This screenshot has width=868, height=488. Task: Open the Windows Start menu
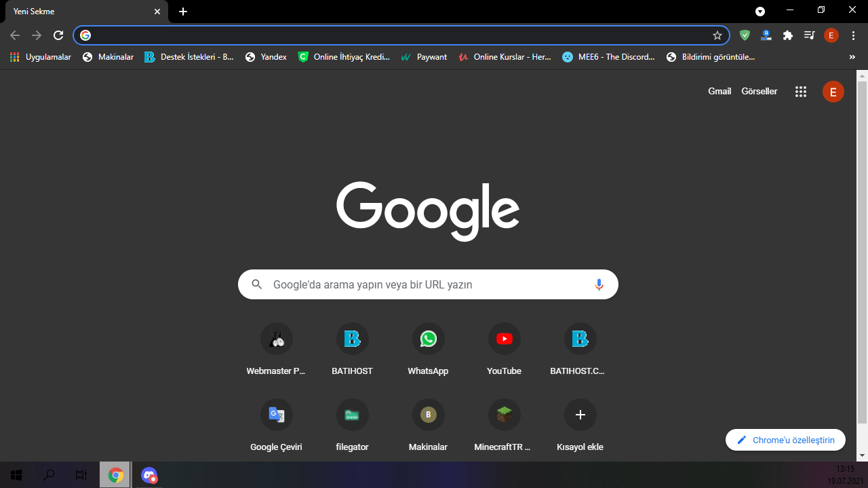16,475
